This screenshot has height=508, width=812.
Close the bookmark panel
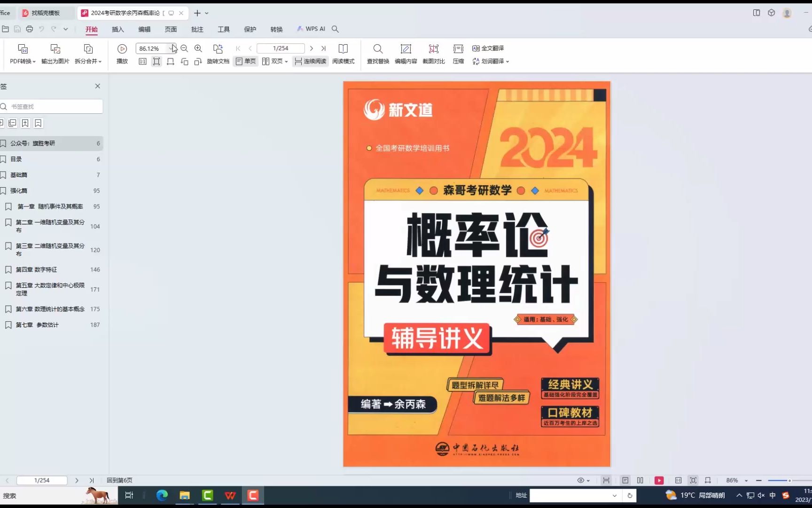pyautogui.click(x=98, y=86)
